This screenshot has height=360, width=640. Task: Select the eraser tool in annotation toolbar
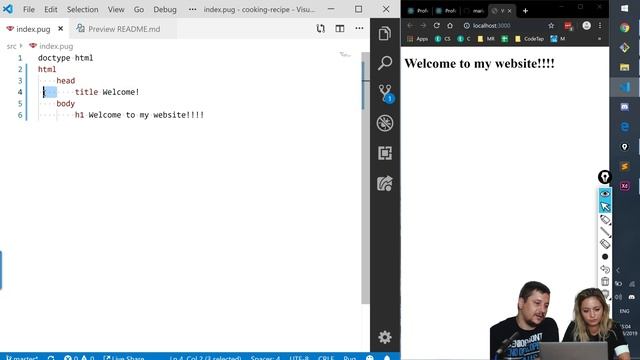point(605,244)
